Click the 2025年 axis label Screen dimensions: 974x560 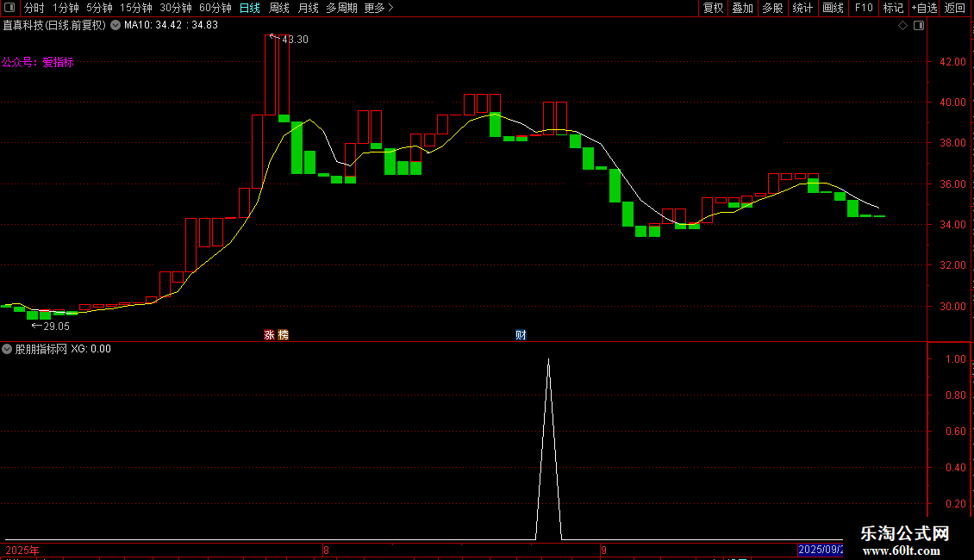(x=22, y=550)
